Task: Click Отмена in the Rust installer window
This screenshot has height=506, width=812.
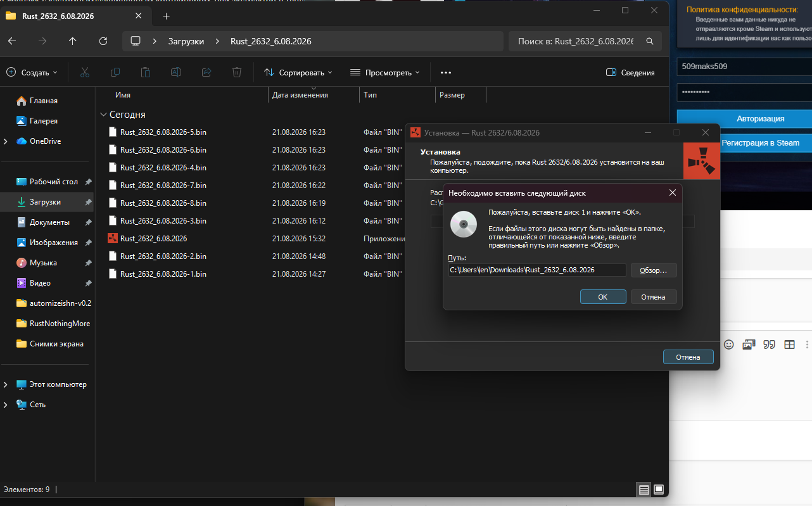Action: (x=688, y=357)
